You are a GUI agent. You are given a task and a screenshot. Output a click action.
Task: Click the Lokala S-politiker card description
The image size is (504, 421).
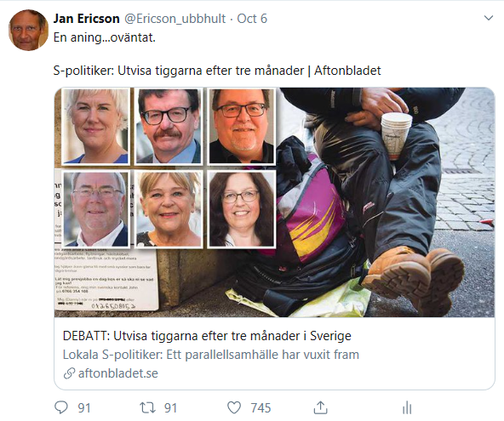point(211,355)
